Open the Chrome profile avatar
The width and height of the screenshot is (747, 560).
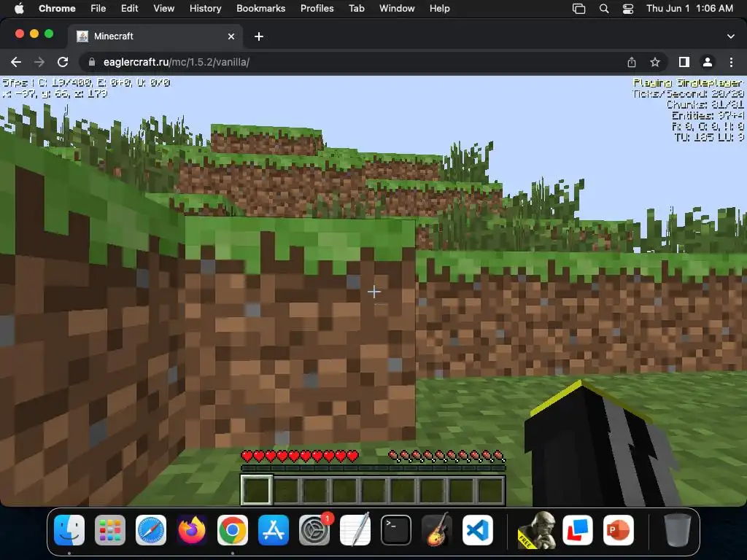coord(708,62)
